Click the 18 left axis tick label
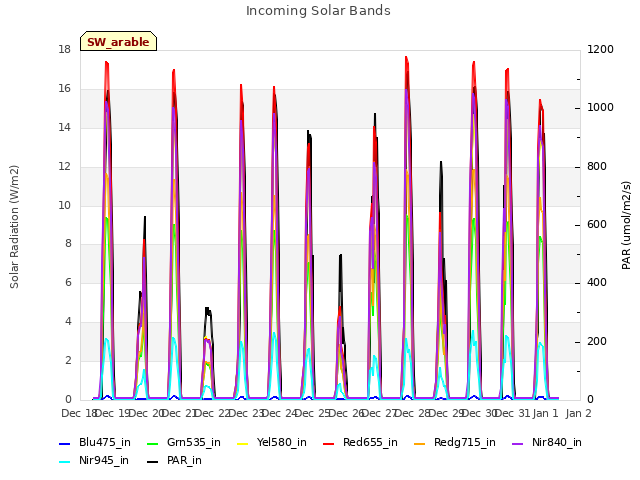Screen dimensions: 640x480 (64, 50)
